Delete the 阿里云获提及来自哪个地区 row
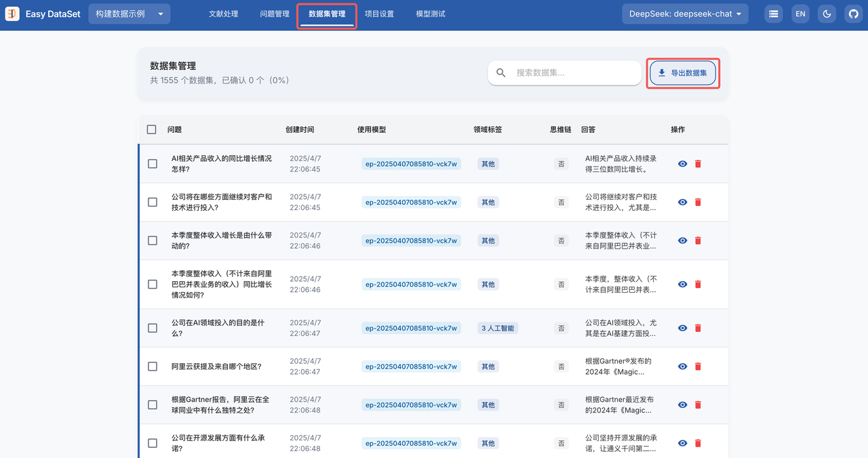The width and height of the screenshot is (868, 458). [698, 367]
